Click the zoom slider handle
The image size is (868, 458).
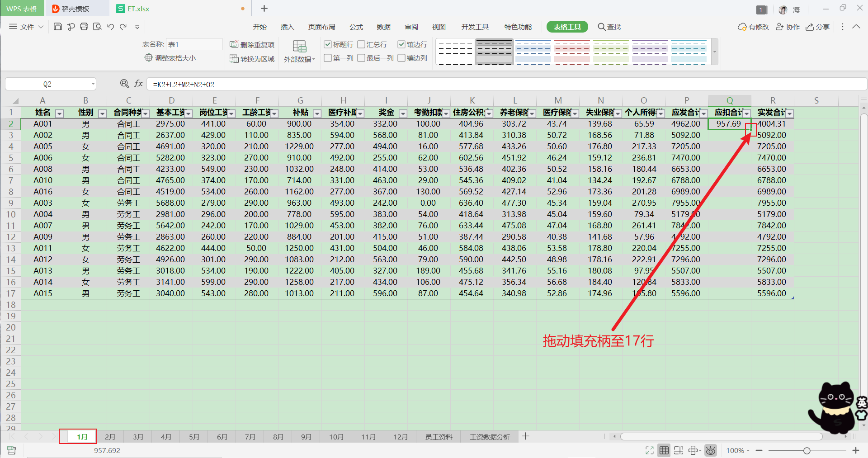807,450
